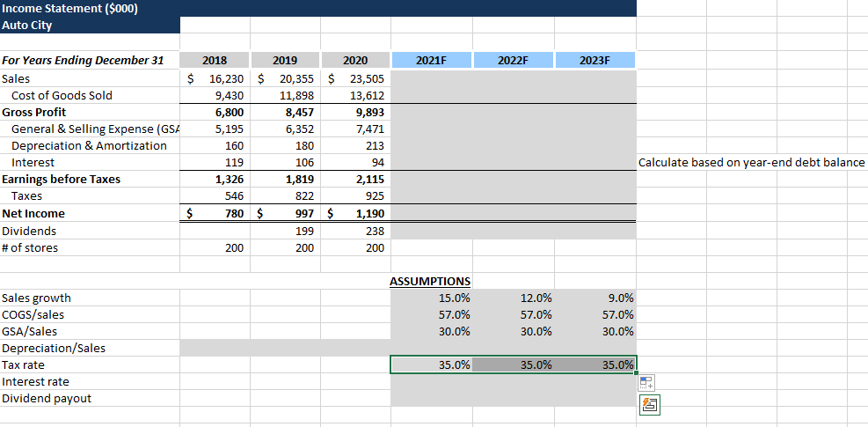Select 2020 Net Income value 1,190
The image size is (868, 427).
pyautogui.click(x=355, y=213)
